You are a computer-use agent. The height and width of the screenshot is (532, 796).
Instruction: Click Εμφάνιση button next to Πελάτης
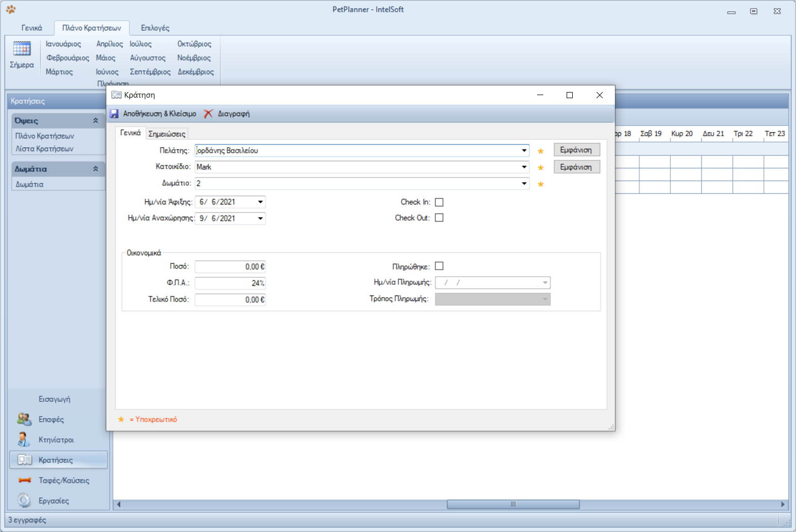pyautogui.click(x=576, y=150)
